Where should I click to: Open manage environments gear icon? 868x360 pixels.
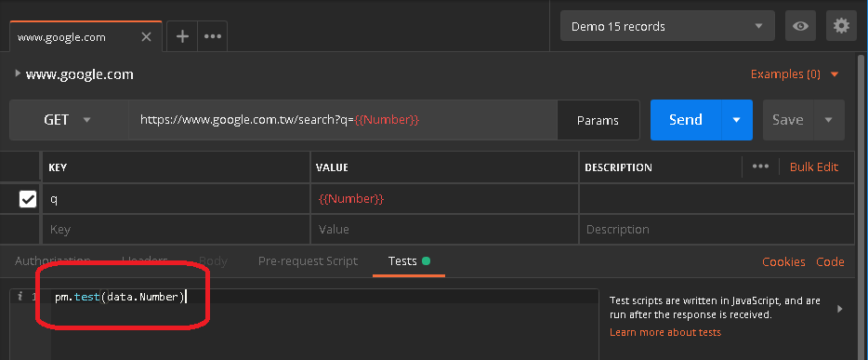841,26
